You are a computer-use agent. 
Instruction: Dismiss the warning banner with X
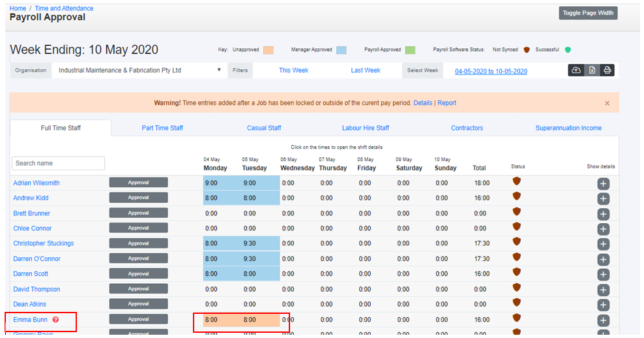click(607, 103)
